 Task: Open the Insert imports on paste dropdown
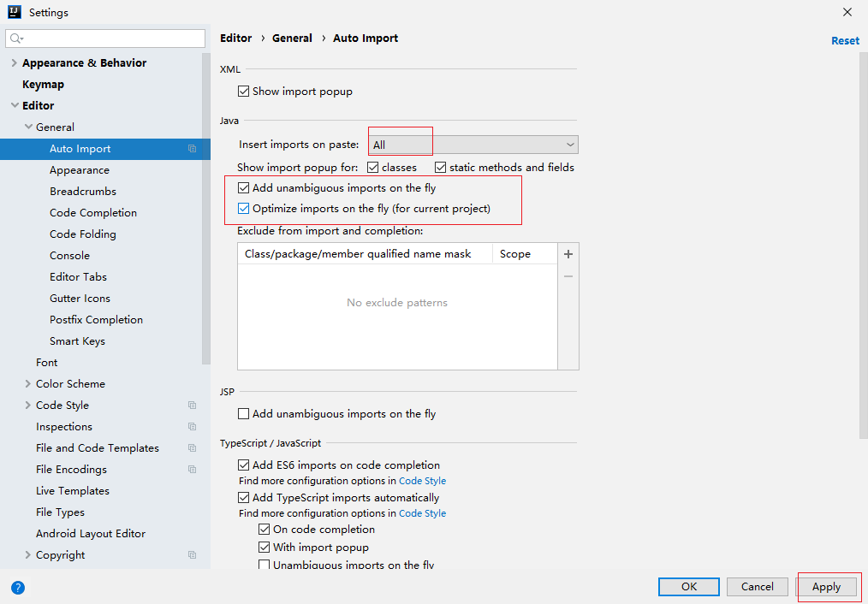point(473,145)
